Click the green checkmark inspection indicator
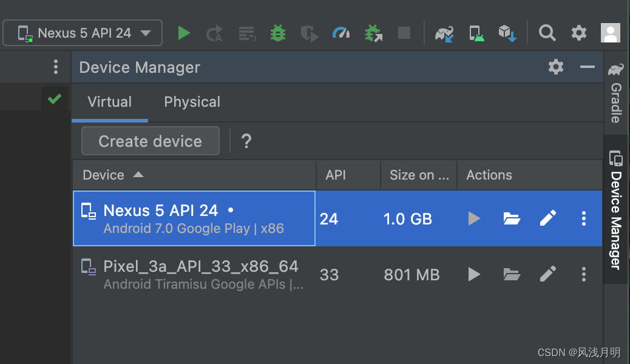Viewport: 630px width, 364px height. [54, 98]
